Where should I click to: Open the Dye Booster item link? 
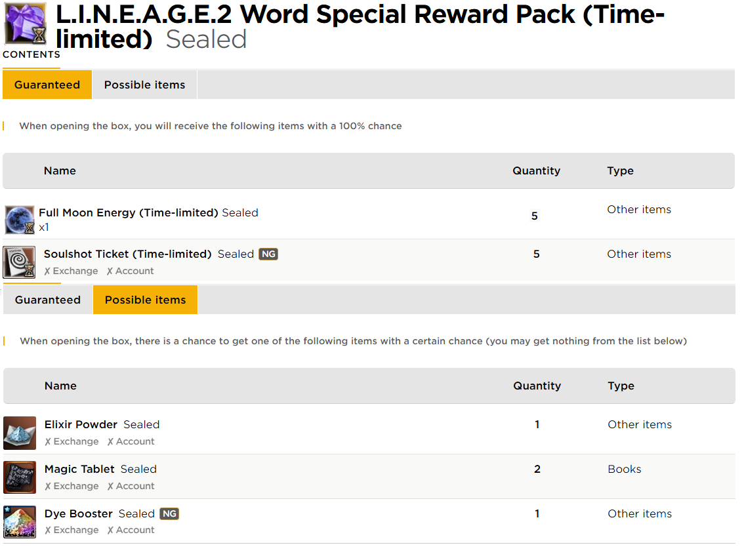(x=78, y=513)
